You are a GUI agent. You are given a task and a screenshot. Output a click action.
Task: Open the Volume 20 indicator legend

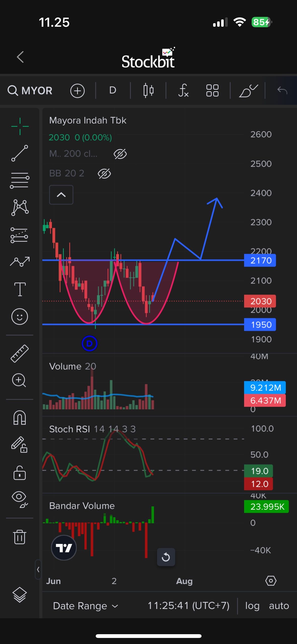coord(73,366)
